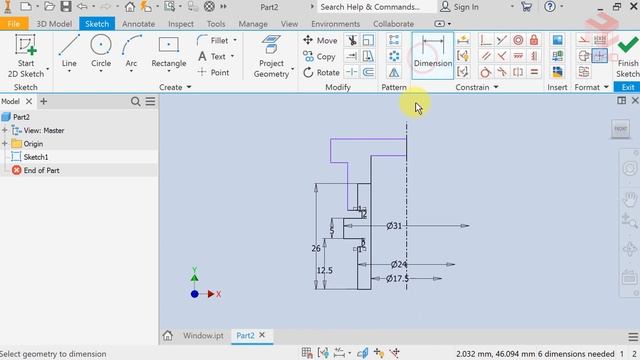Select the Stretch tool
Image resolution: width=640 pixels, height=360 pixels.
[368, 56]
